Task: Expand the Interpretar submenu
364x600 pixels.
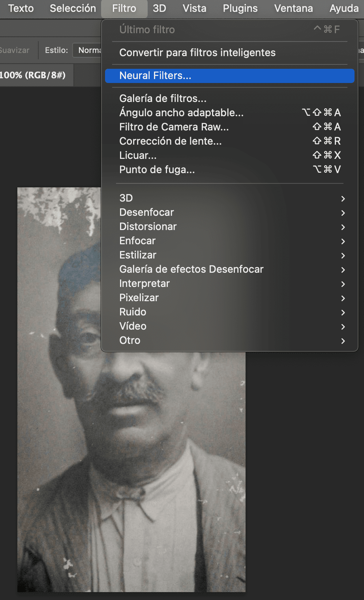Action: click(230, 283)
